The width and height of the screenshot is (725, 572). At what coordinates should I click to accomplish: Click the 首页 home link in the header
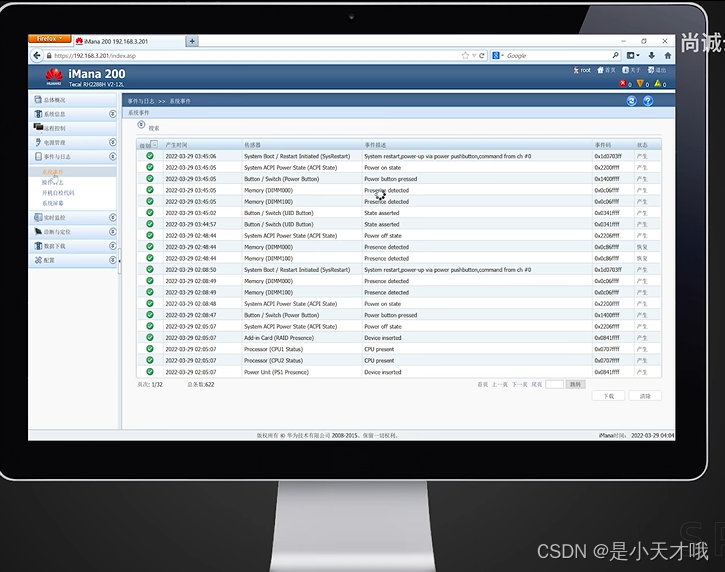[606, 70]
